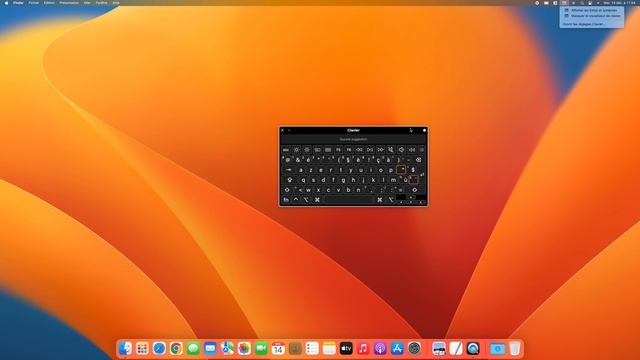Open Maps from the Dock
The height and width of the screenshot is (360, 640).
(227, 348)
